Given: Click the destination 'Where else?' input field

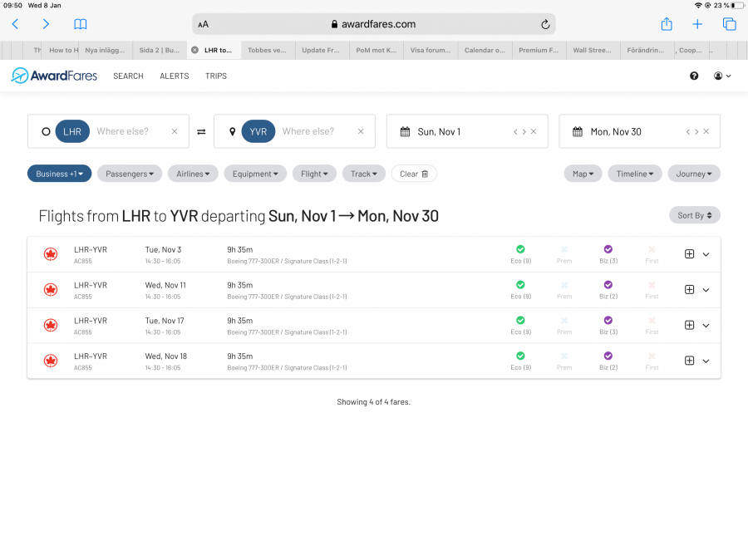Looking at the screenshot, I should [308, 131].
